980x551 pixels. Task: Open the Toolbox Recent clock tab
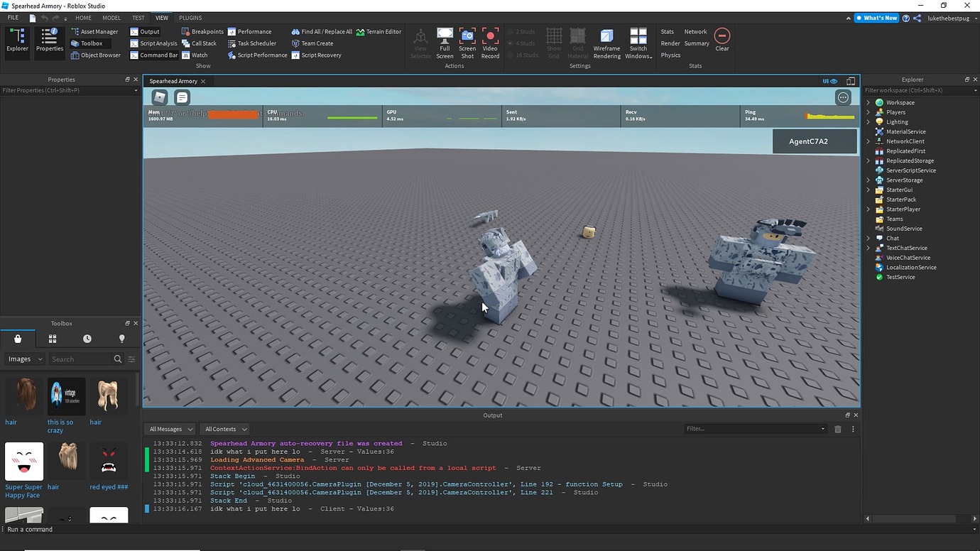tap(87, 339)
